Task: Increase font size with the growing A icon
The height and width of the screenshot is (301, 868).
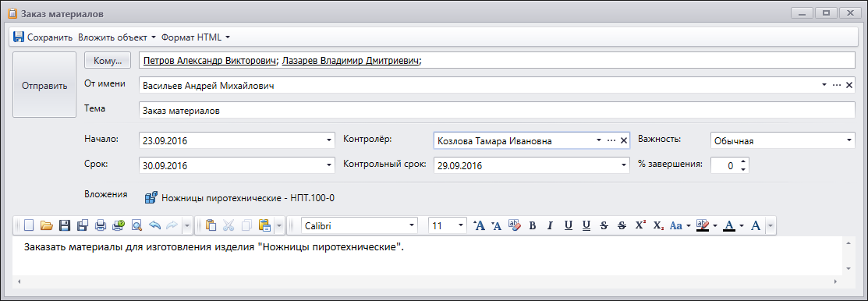Action: pos(480,225)
